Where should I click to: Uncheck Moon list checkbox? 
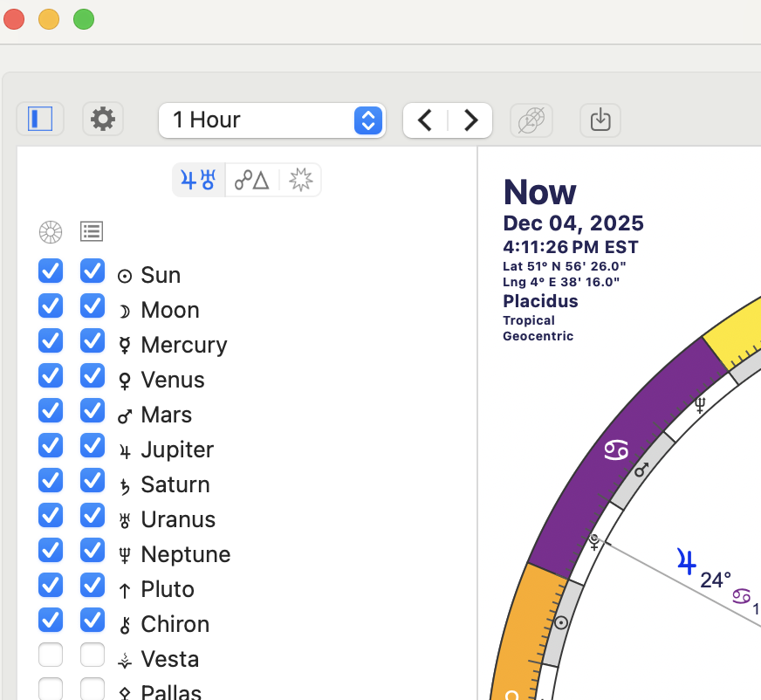(x=93, y=306)
